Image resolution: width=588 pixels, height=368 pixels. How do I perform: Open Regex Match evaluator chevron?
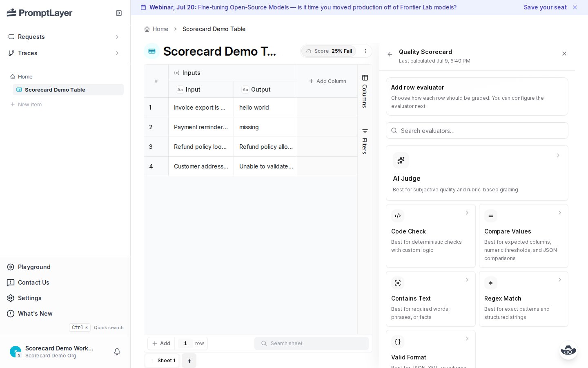[x=560, y=280]
